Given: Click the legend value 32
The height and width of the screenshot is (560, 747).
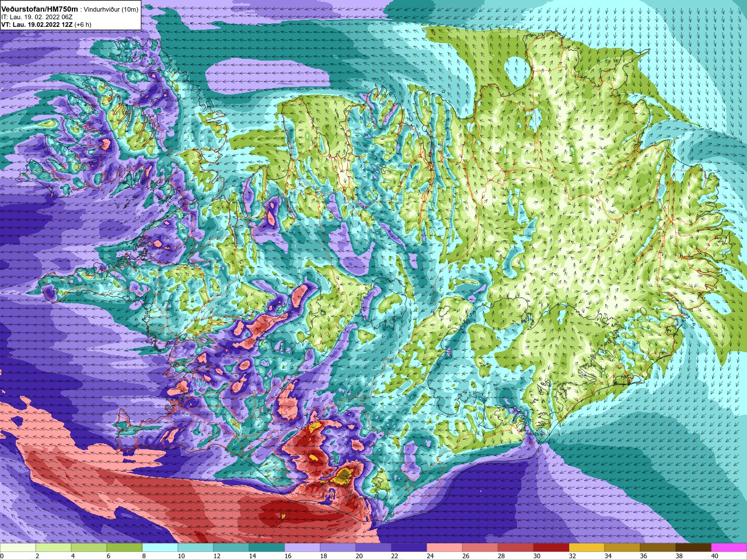Looking at the screenshot, I should (573, 556).
